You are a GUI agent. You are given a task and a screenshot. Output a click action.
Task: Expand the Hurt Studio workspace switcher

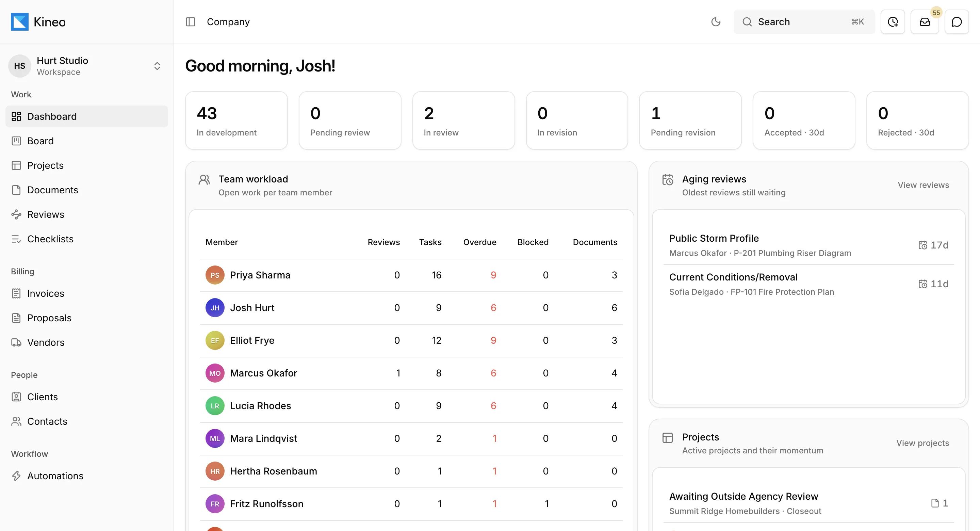point(87,66)
